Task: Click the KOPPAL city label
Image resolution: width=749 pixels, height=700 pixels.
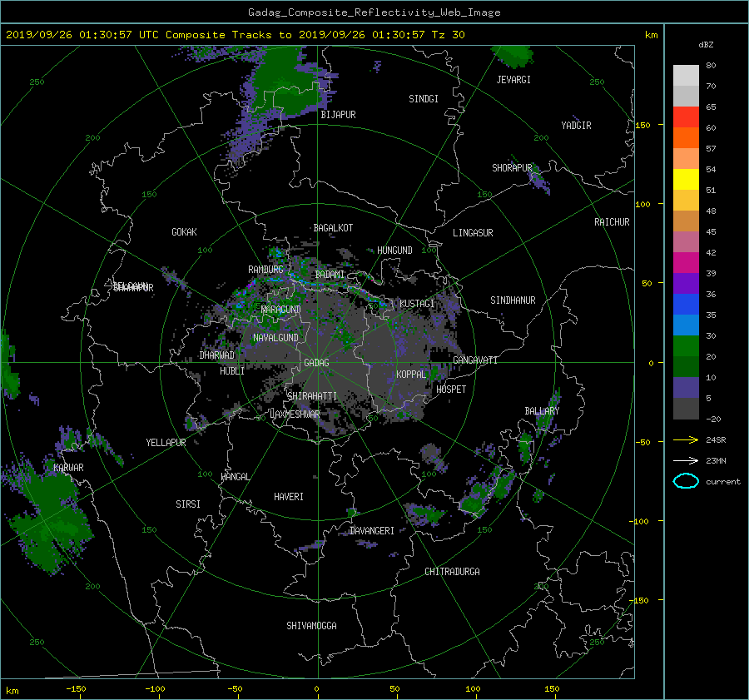Action: (411, 375)
